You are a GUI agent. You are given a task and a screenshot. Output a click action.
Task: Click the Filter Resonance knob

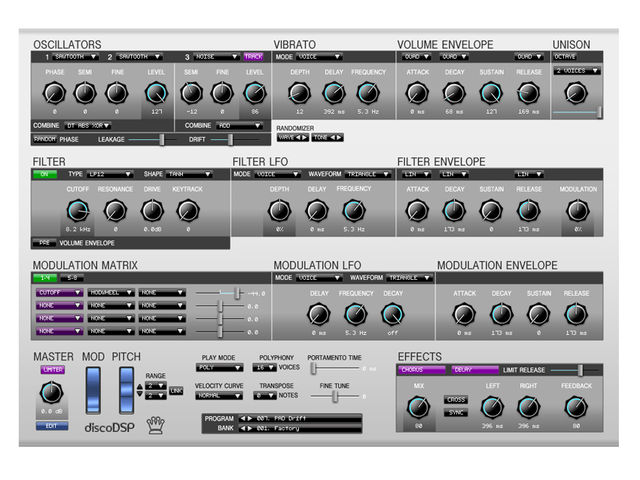pyautogui.click(x=115, y=211)
